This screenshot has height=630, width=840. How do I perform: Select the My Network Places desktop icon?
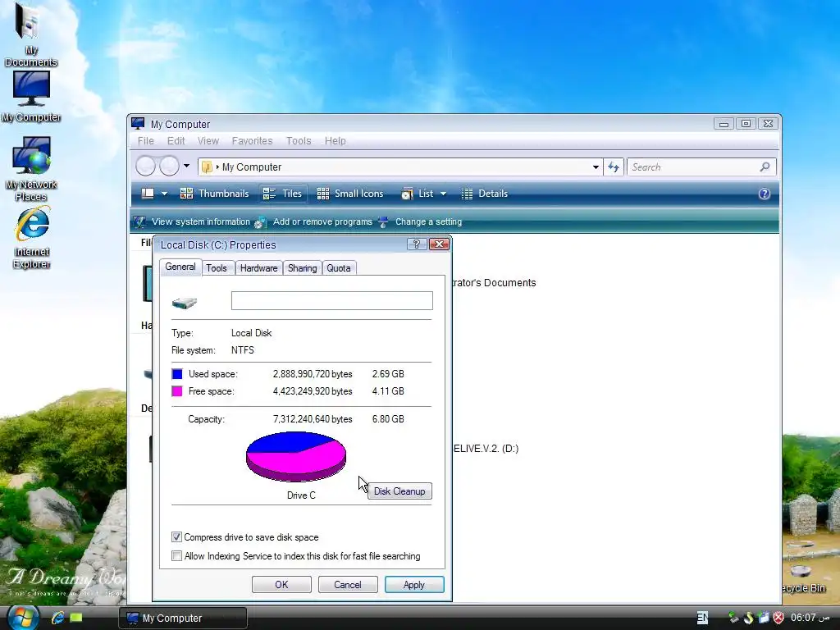click(31, 169)
